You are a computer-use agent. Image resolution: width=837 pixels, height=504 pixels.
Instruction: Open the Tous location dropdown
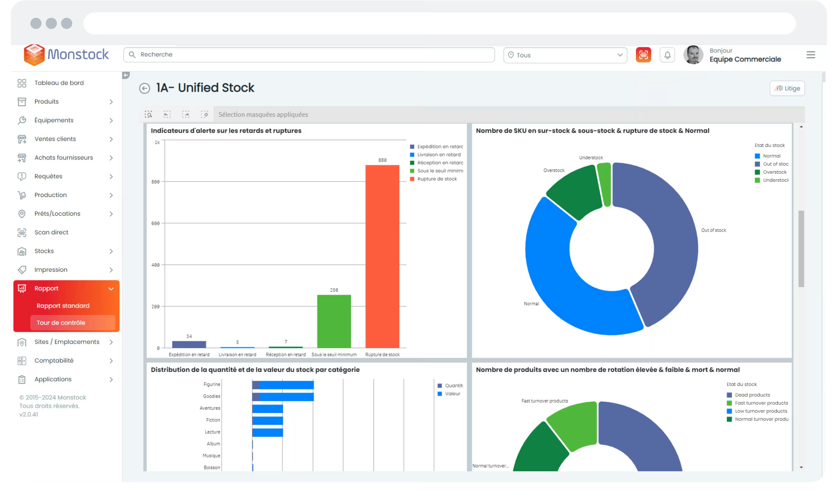coord(565,55)
